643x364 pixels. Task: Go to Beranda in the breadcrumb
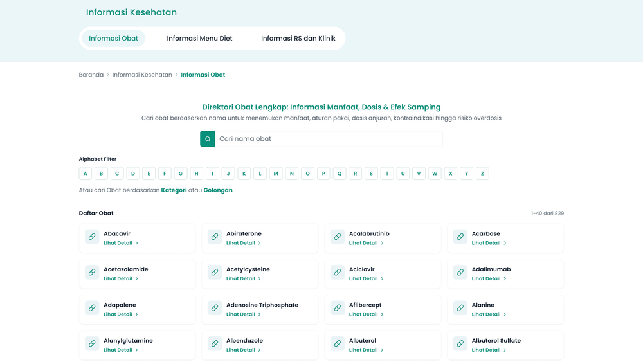pyautogui.click(x=91, y=75)
